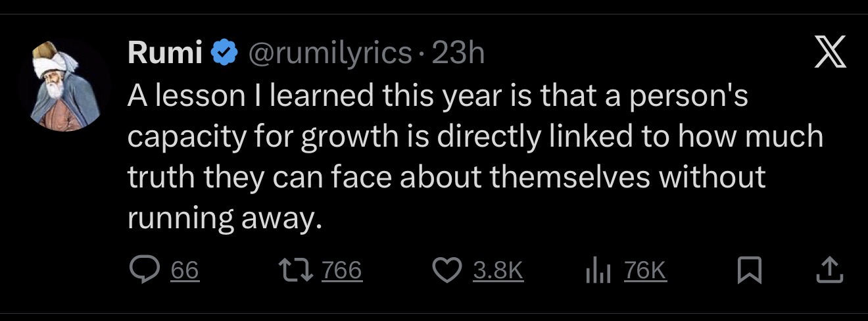Like the tweet with heart icon
868x321 pixels.
pyautogui.click(x=448, y=270)
